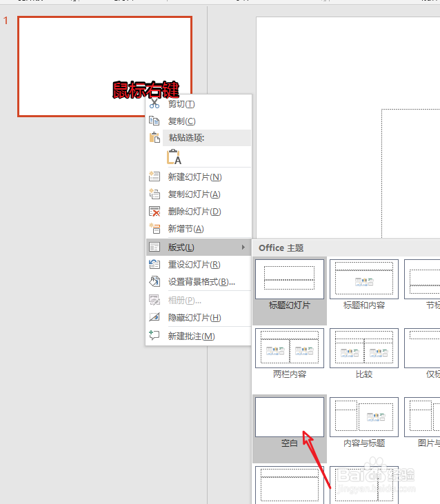The image size is (440, 504).
Task: Click the Cut scissors icon
Action: tap(154, 103)
